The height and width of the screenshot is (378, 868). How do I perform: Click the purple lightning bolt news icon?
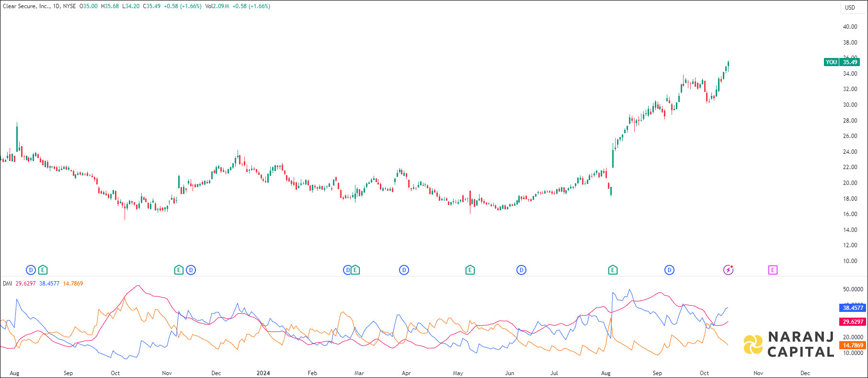coord(728,270)
